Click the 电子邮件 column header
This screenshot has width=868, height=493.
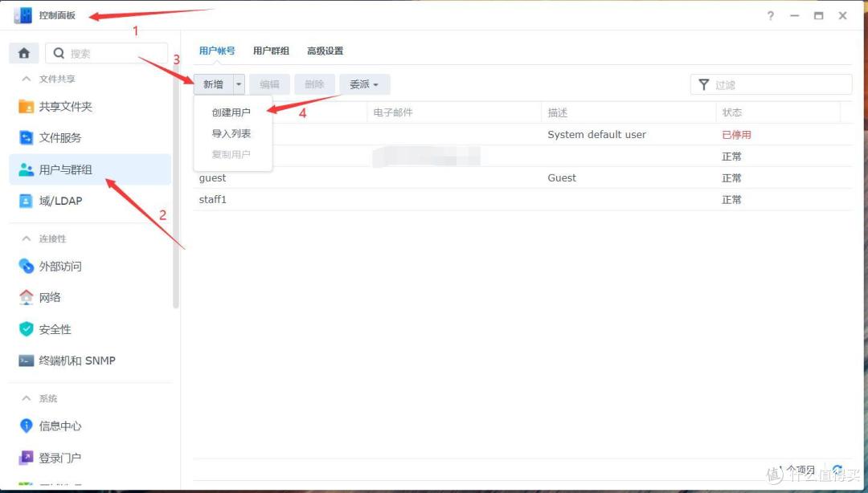[453, 112]
